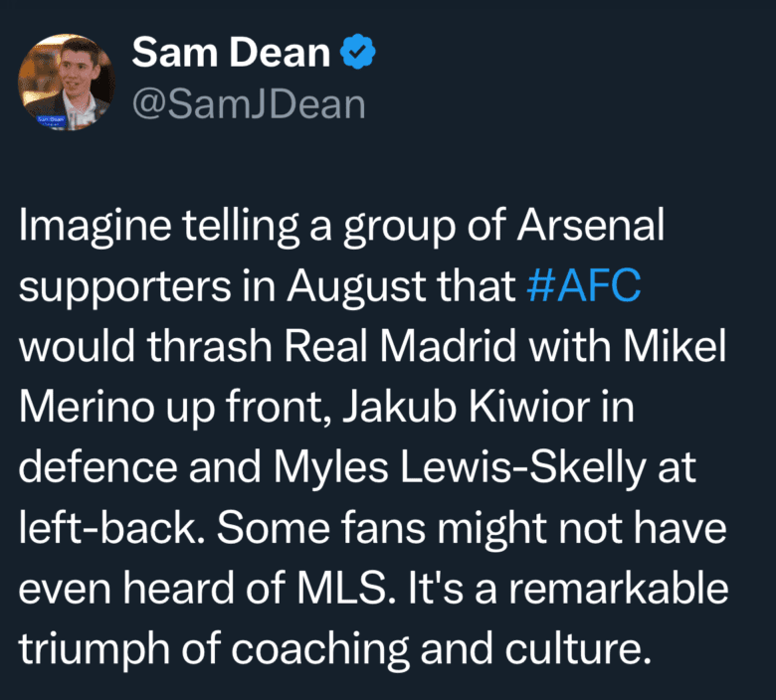The width and height of the screenshot is (776, 700).
Task: Click the blue verified checkmark badge
Action: 355,54
